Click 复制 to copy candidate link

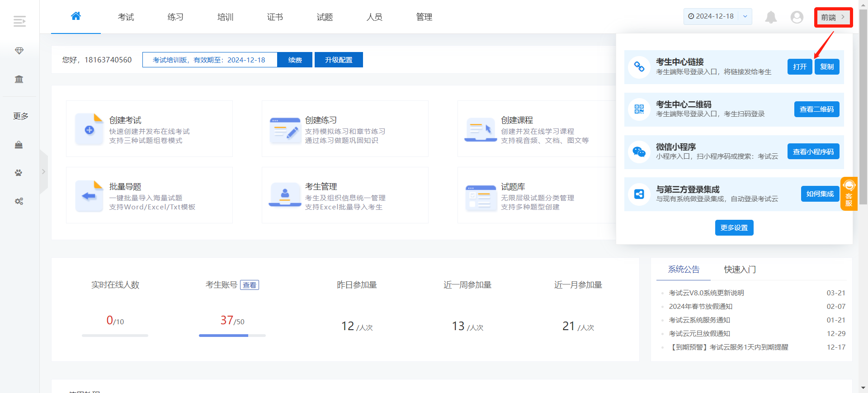click(827, 66)
